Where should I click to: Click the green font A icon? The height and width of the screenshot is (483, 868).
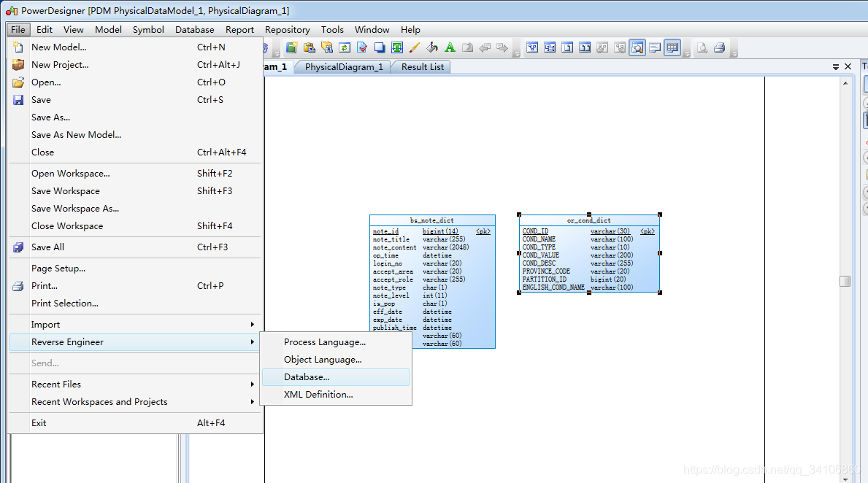pyautogui.click(x=450, y=47)
